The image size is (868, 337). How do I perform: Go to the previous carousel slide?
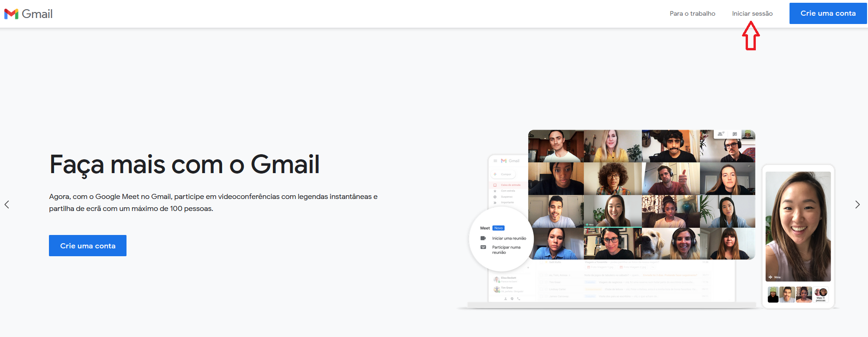[x=7, y=205]
